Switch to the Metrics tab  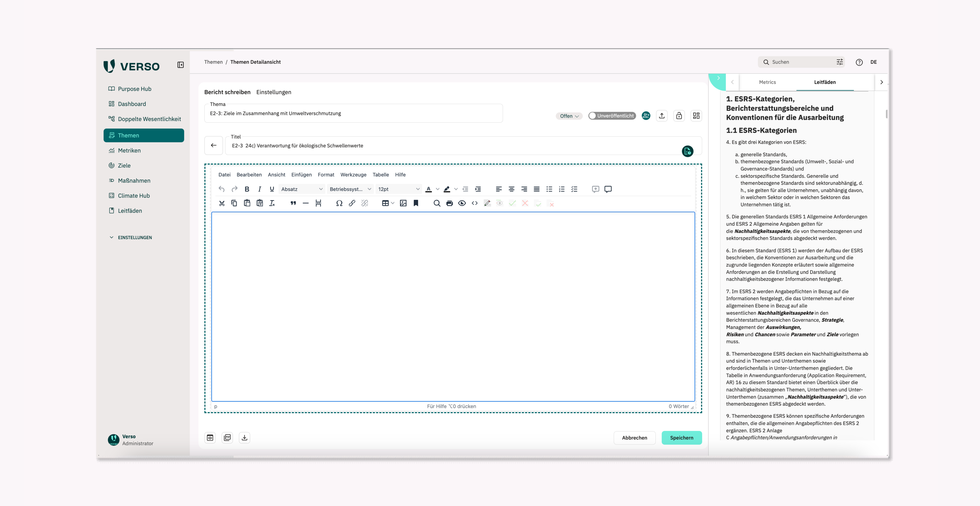(767, 82)
